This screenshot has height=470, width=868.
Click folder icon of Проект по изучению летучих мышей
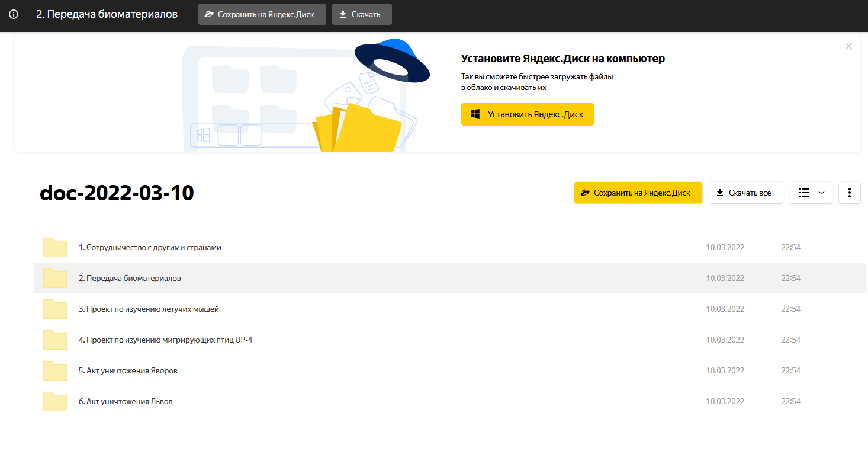55,309
